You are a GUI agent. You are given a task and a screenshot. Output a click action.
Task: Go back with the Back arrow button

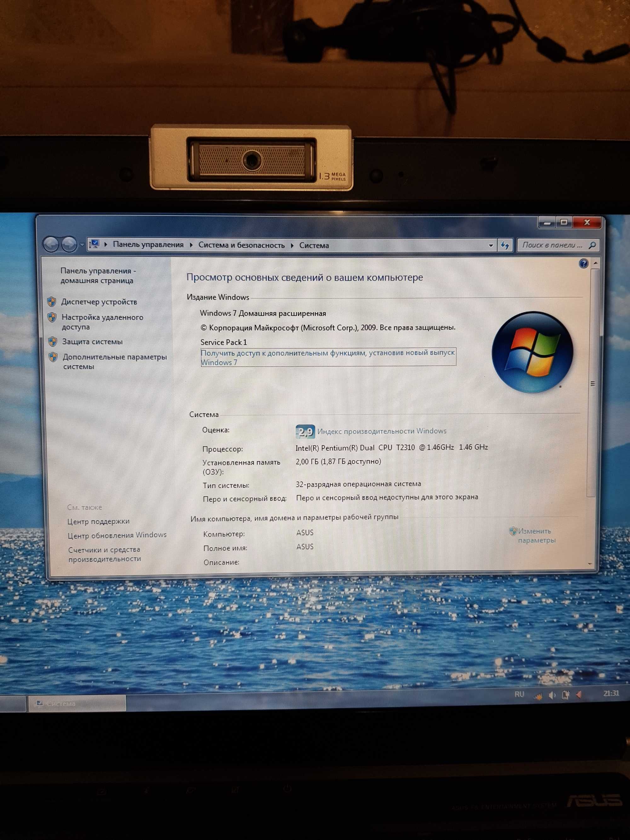(x=51, y=244)
